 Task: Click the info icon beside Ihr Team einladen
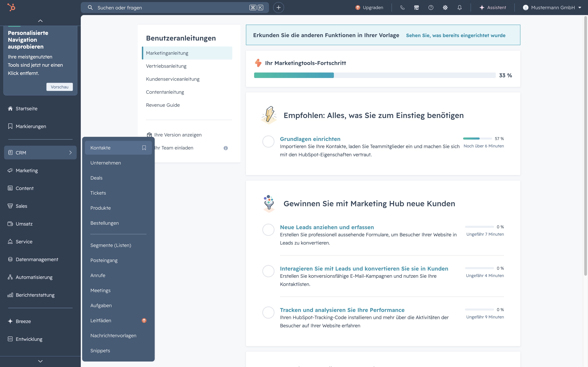(x=226, y=148)
